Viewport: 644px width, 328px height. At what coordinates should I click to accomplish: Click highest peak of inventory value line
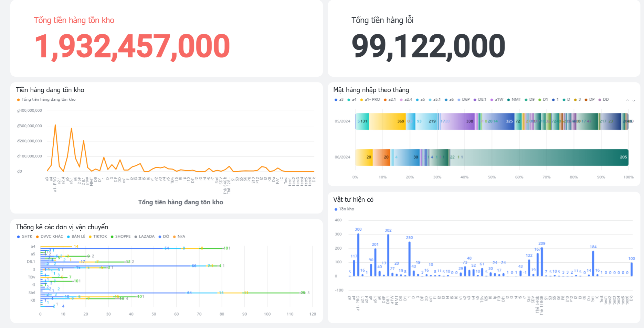click(55, 125)
